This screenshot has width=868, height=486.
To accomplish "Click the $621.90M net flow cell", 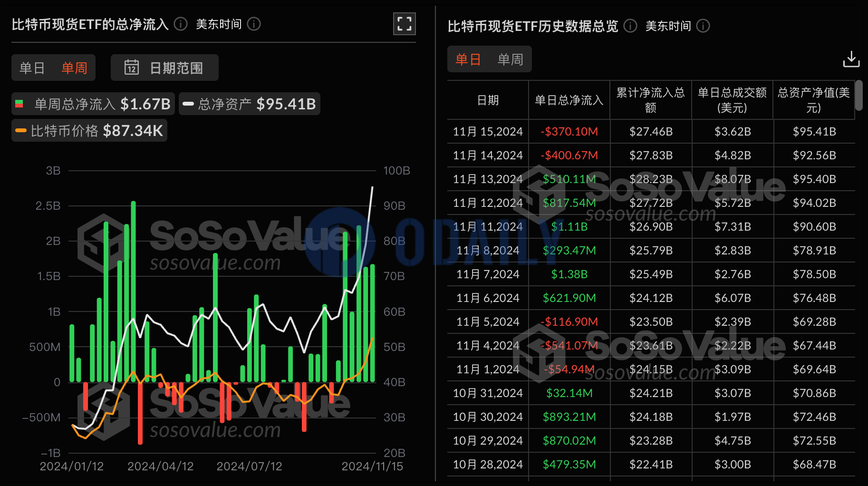I will click(x=569, y=298).
